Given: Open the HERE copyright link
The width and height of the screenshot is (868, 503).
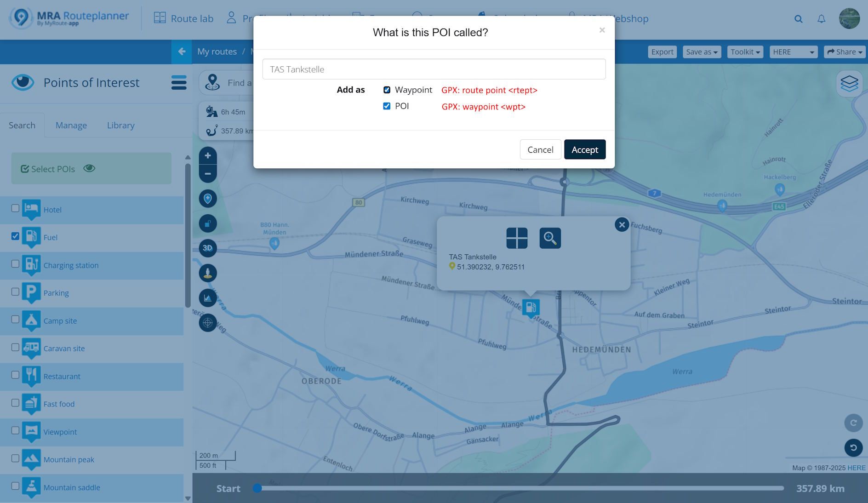Looking at the screenshot, I should (x=857, y=468).
